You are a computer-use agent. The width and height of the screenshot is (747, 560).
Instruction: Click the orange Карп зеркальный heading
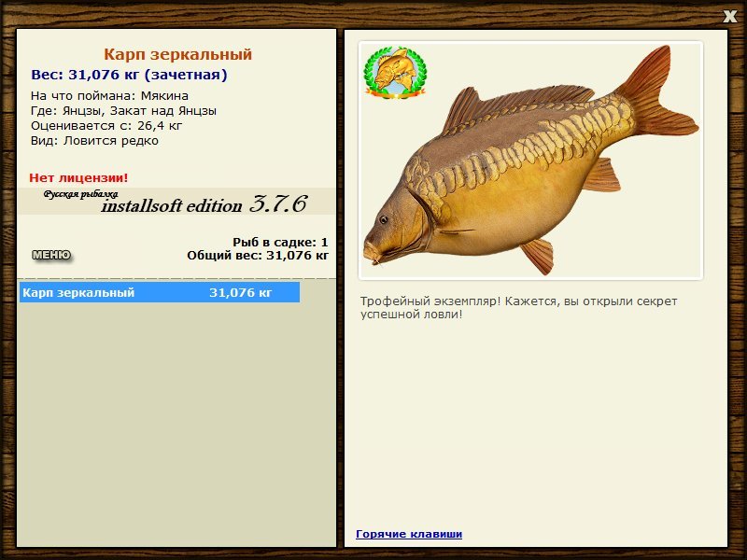[177, 55]
